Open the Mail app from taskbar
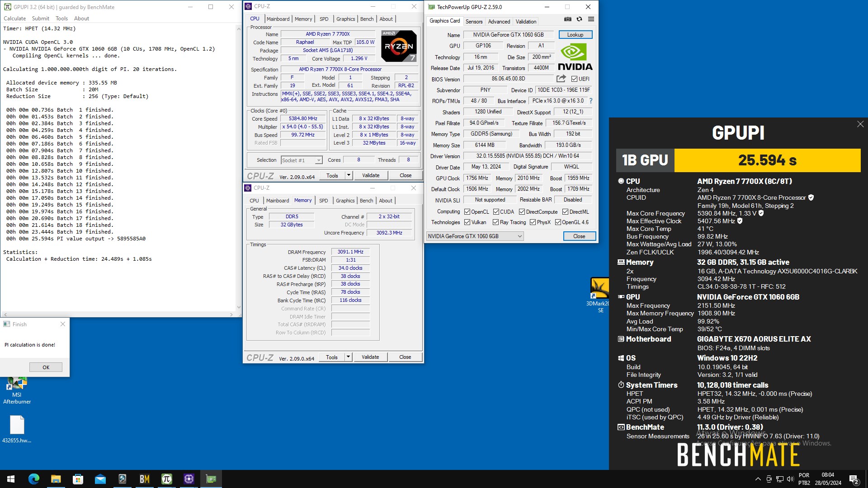The image size is (868, 488). coord(100,479)
